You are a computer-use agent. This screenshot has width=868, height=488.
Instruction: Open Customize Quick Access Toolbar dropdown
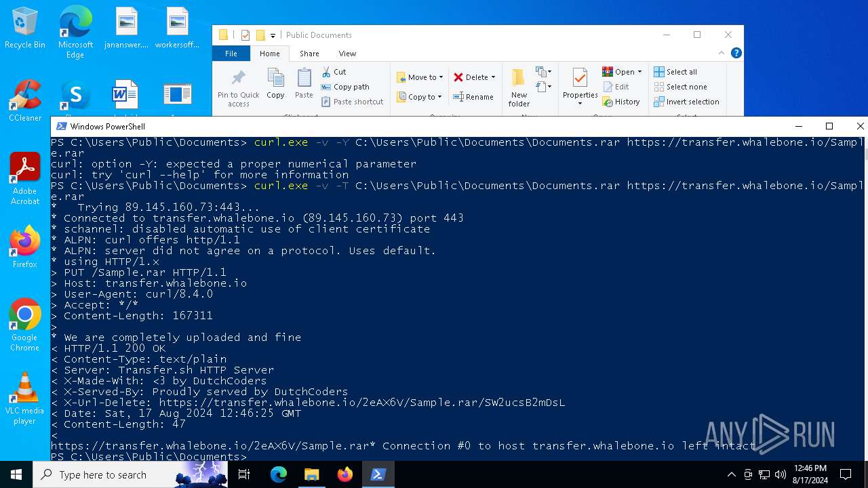273,36
